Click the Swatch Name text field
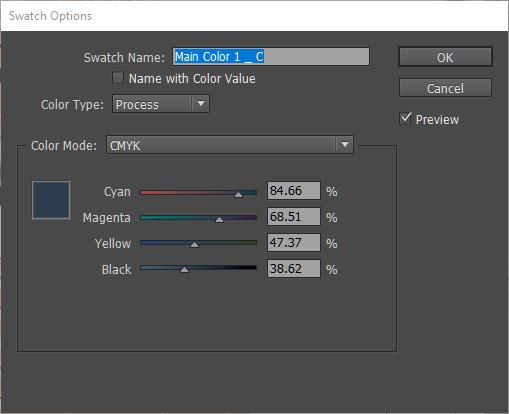This screenshot has height=414, width=509. click(x=271, y=57)
